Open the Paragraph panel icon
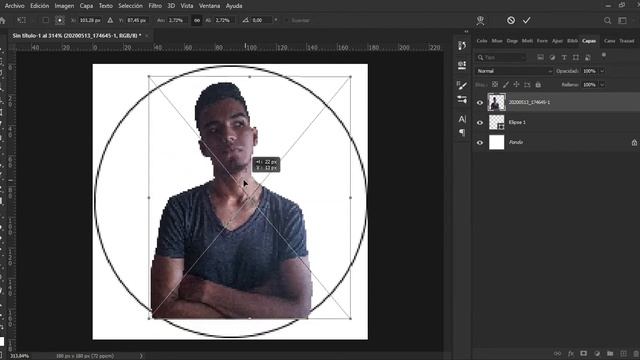 (x=462, y=132)
